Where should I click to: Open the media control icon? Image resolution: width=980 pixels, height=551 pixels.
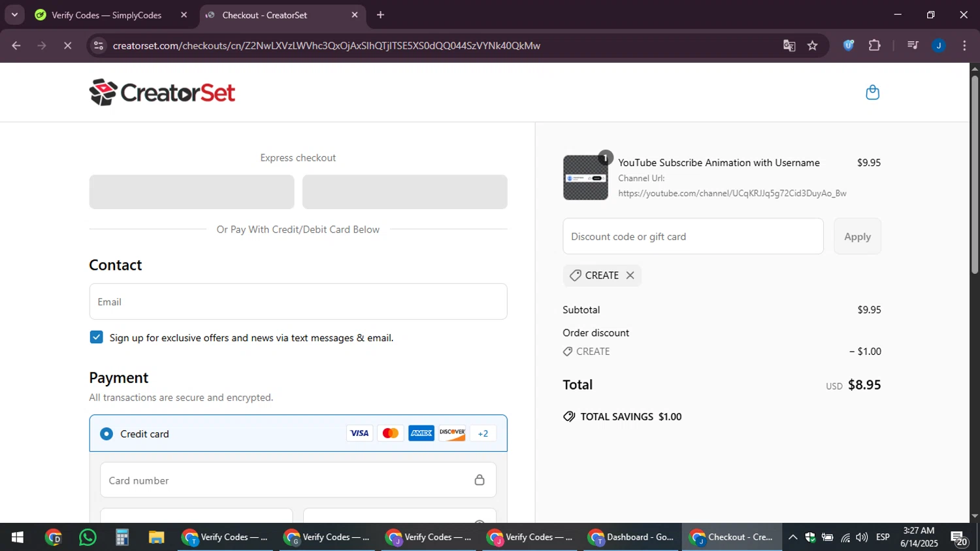click(x=913, y=46)
